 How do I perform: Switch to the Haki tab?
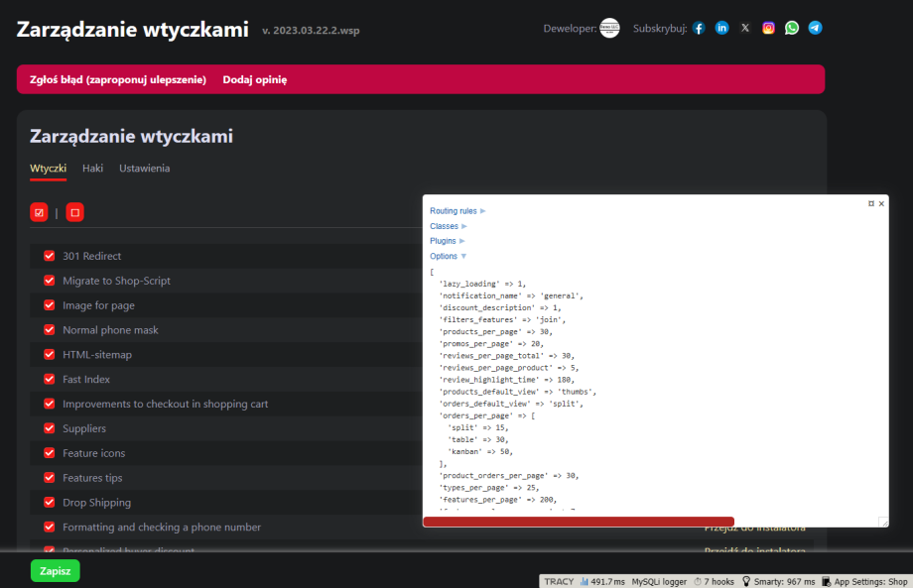tap(92, 169)
